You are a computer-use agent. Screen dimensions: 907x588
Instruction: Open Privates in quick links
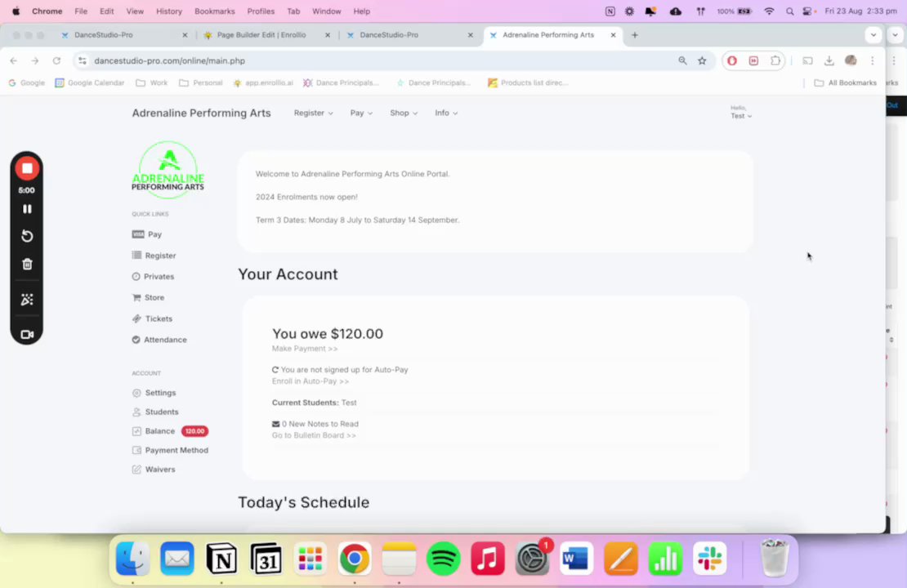[x=153, y=276]
